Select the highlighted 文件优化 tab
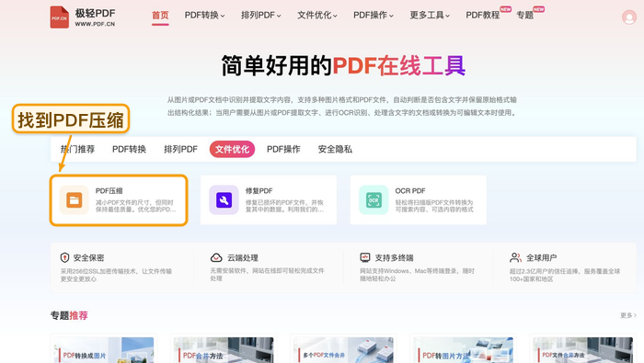The width and height of the screenshot is (644, 363). click(x=232, y=149)
